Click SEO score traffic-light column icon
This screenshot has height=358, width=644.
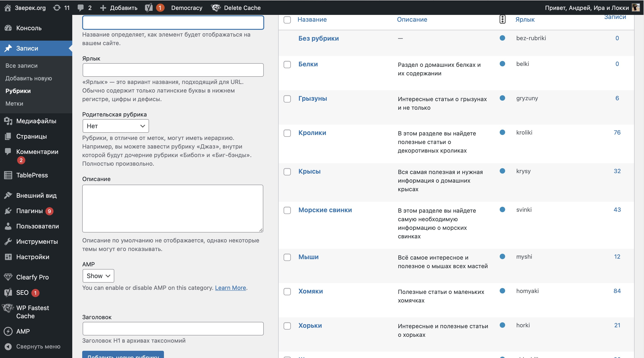[502, 19]
